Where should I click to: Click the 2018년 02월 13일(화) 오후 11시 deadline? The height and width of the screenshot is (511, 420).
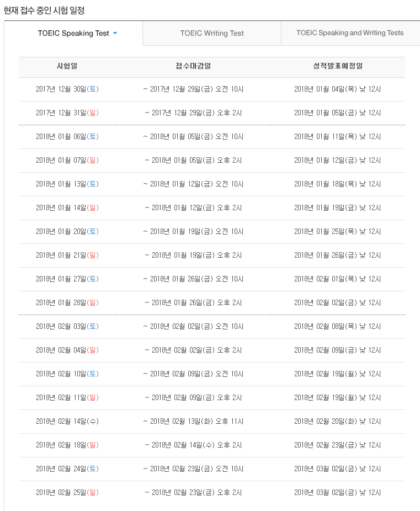click(x=193, y=422)
